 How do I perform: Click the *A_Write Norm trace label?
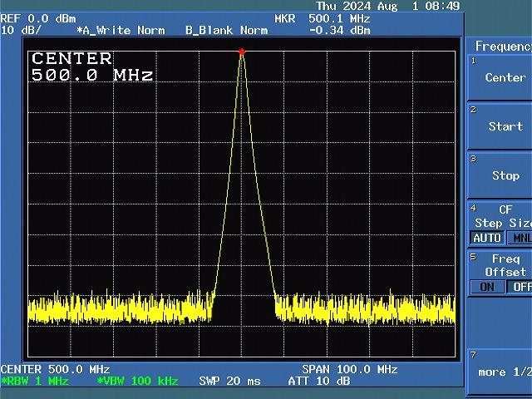coord(121,30)
